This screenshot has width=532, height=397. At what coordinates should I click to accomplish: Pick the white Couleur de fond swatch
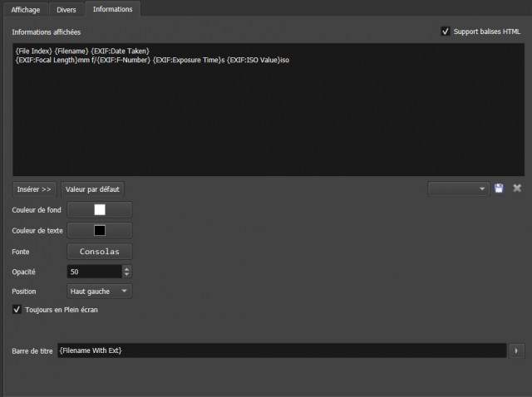point(100,210)
